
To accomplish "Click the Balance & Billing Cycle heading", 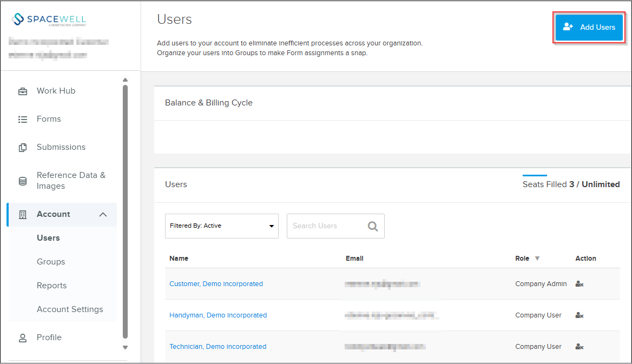I will pos(209,103).
